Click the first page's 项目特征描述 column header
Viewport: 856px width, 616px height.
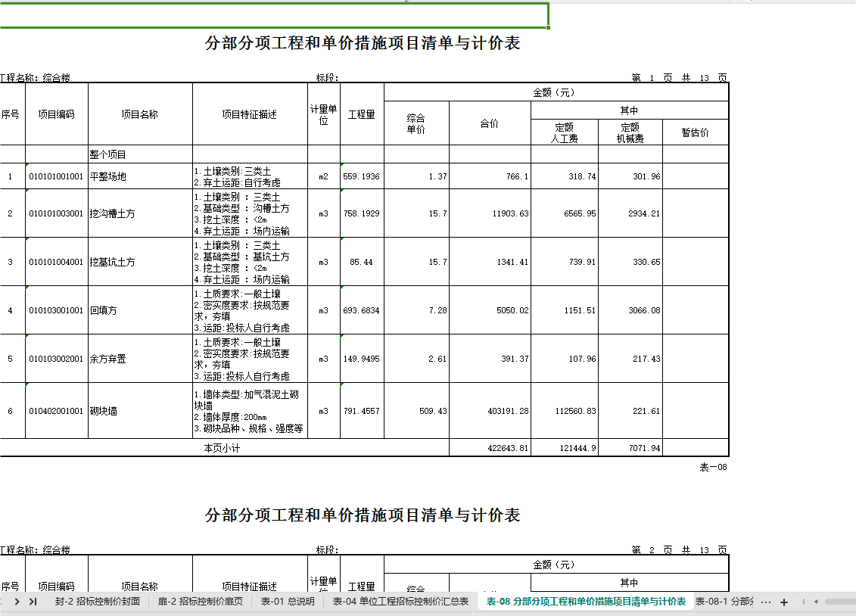click(250, 114)
